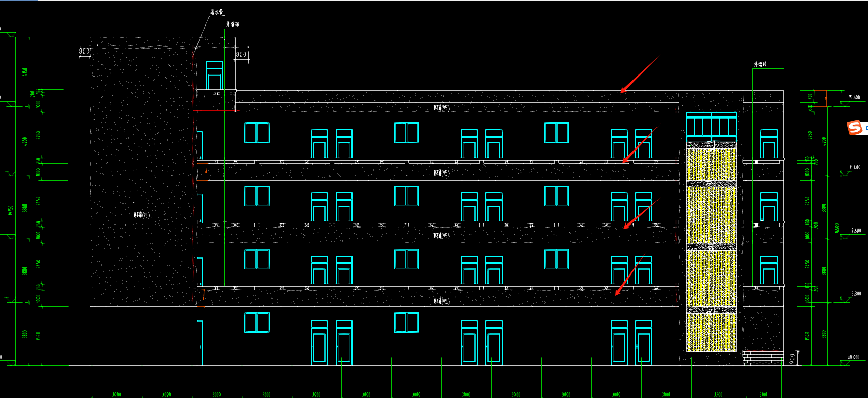Select the 4150 vertical dimension text

point(24,72)
